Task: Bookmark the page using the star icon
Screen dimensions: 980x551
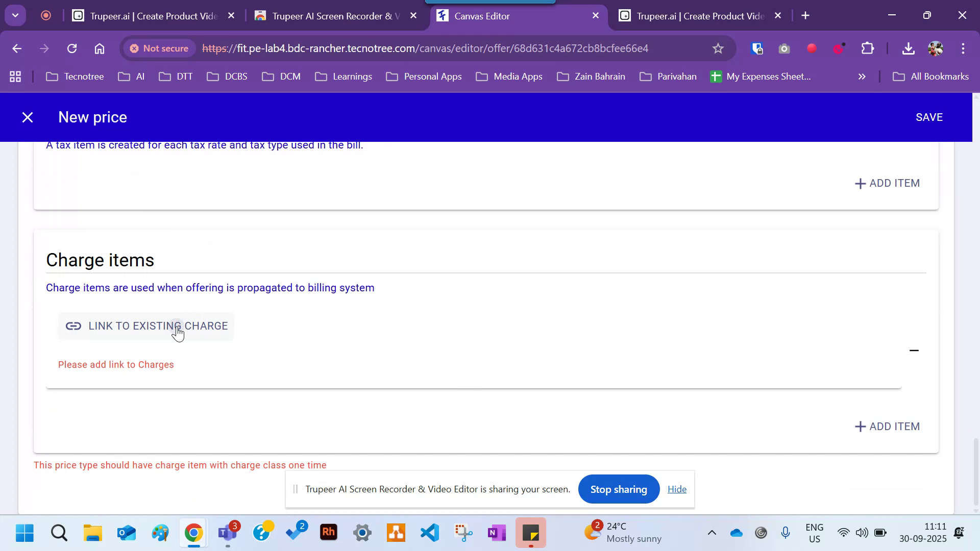Action: 718,48
